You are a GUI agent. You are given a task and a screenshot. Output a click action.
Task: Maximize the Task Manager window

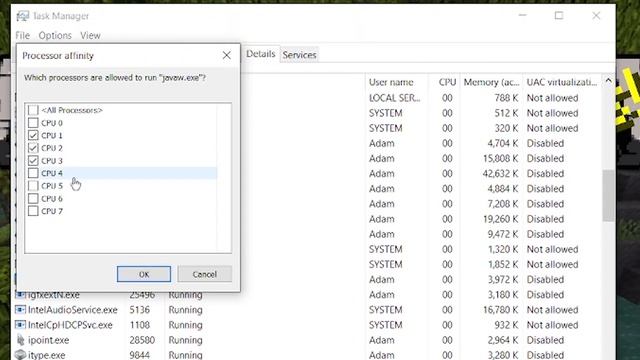(x=559, y=16)
